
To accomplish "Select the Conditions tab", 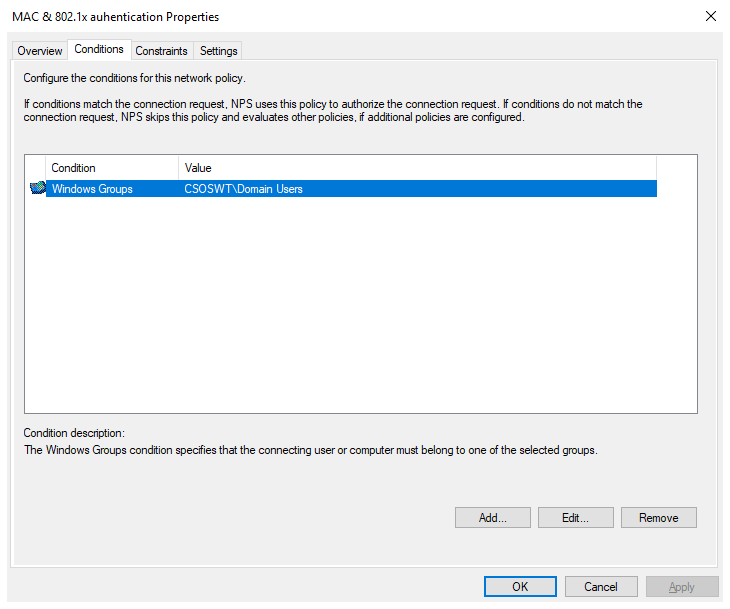I will point(99,50).
